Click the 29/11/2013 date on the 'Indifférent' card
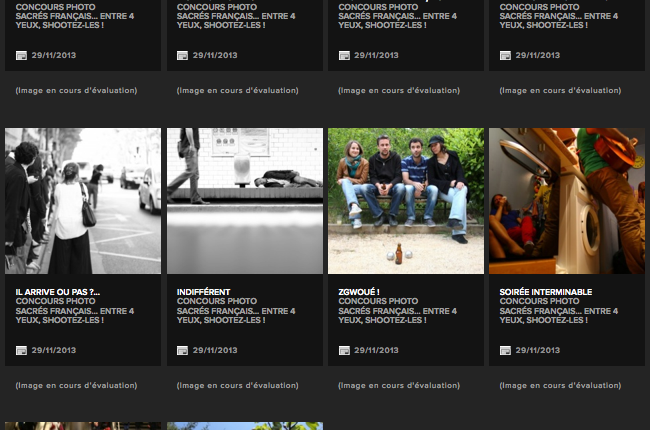This screenshot has width=650, height=430. tap(215, 350)
